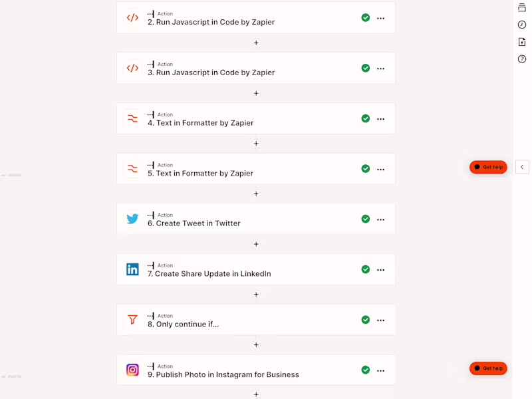The height and width of the screenshot is (399, 532).
Task: Click the LinkedIn icon on step 7
Action: point(132,269)
